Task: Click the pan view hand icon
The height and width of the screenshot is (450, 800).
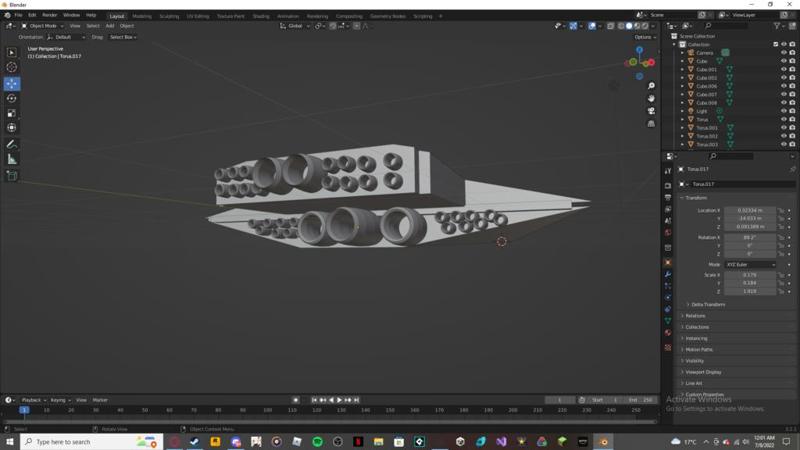Action: coord(651,98)
